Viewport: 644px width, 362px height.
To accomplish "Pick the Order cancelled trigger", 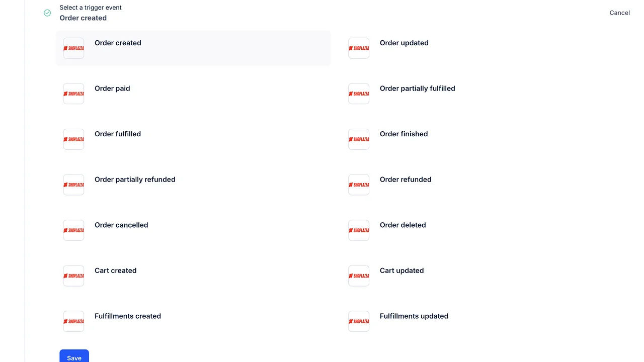I will pyautogui.click(x=121, y=225).
